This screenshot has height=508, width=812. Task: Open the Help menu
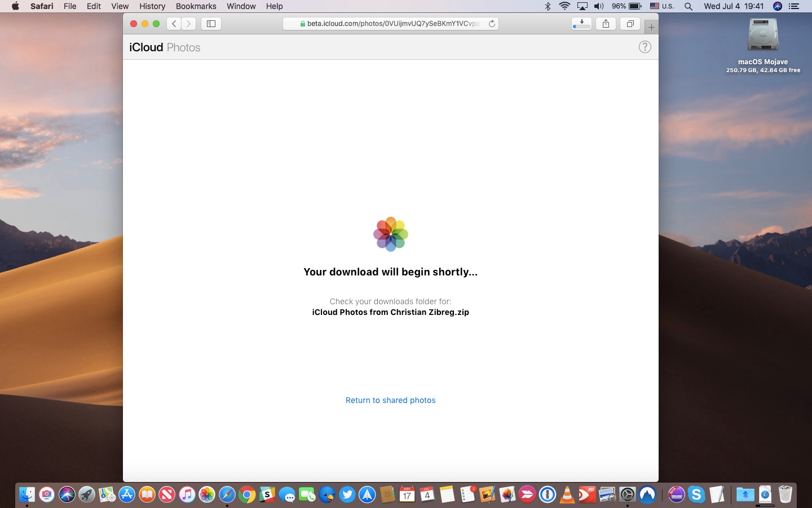[274, 6]
